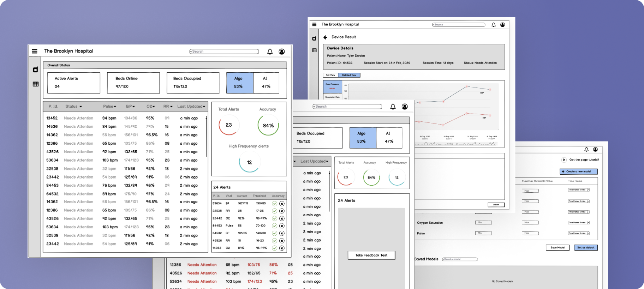
Task: Go back using arrow beside Device Result
Action: (x=326, y=37)
